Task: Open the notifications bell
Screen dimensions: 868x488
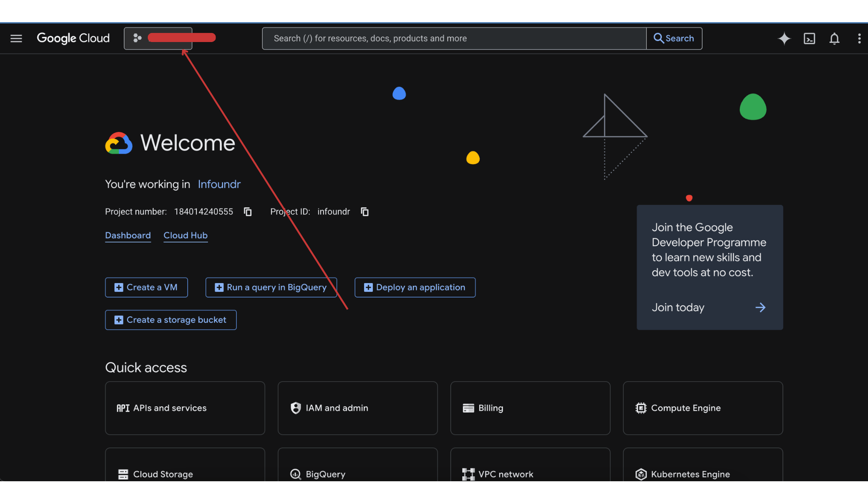Action: (835, 38)
